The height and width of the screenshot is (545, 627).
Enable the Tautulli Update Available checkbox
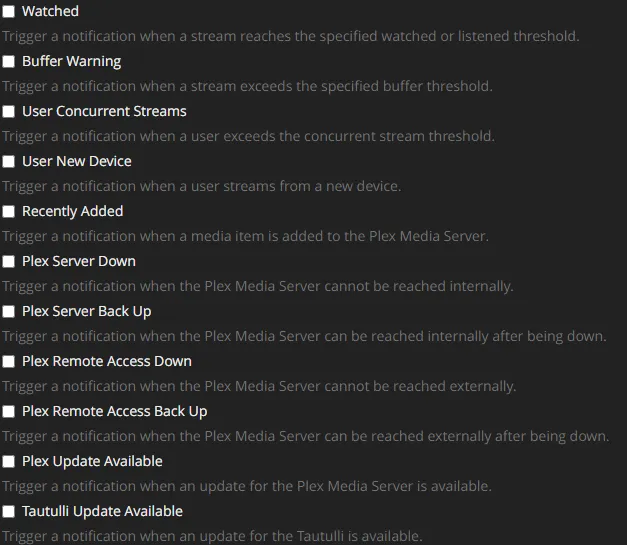[9, 511]
